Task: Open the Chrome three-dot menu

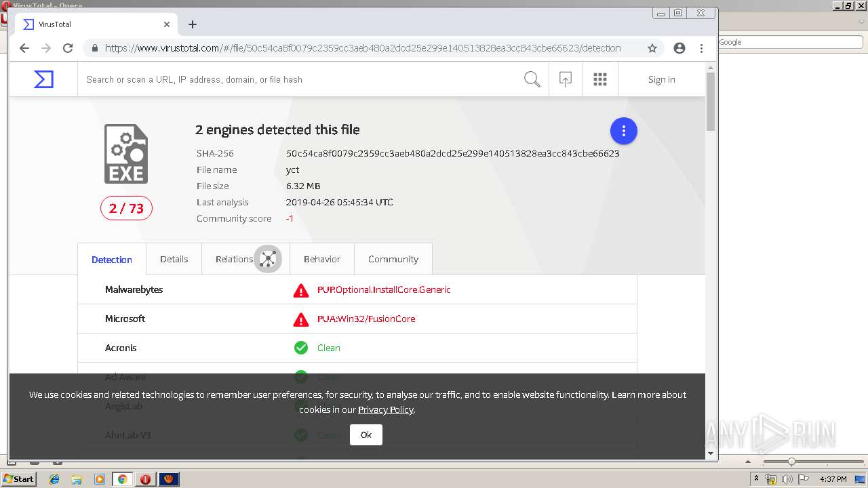Action: (702, 48)
